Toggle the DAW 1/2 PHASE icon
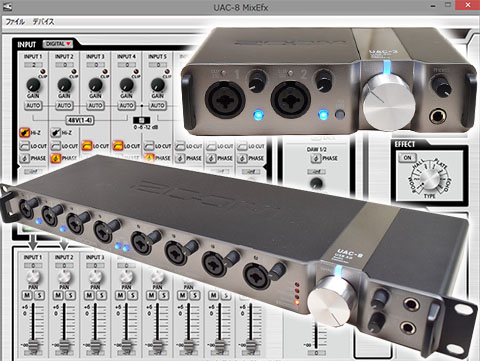 point(316,158)
